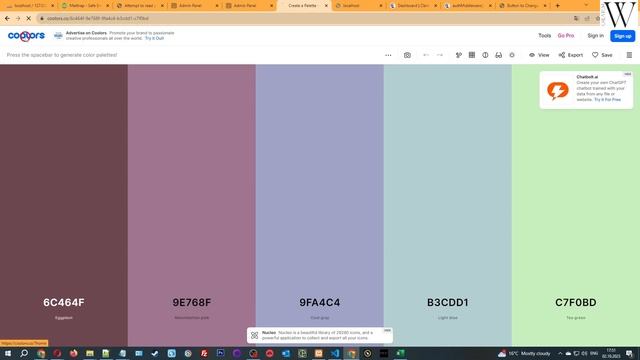Open Visual Studio Code from the taskbar
This screenshot has width=640, height=360.
(335, 353)
